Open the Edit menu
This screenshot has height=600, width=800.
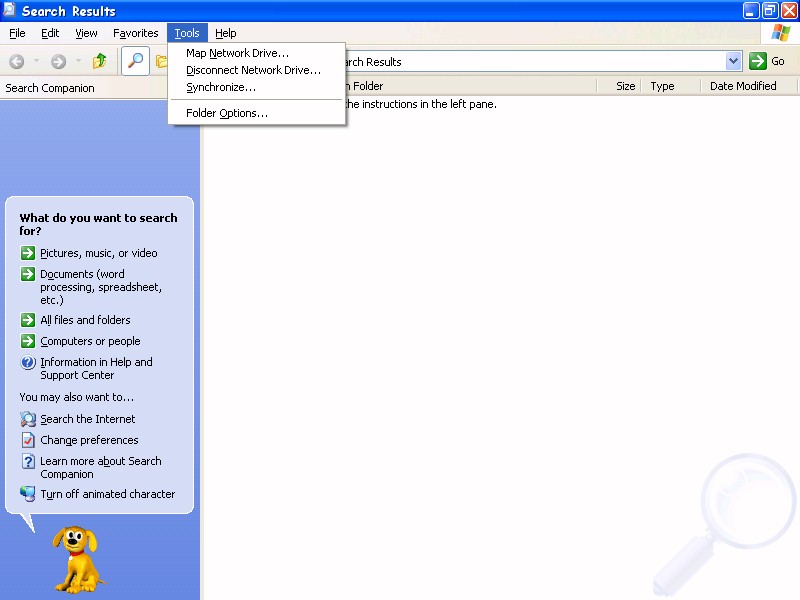point(50,33)
